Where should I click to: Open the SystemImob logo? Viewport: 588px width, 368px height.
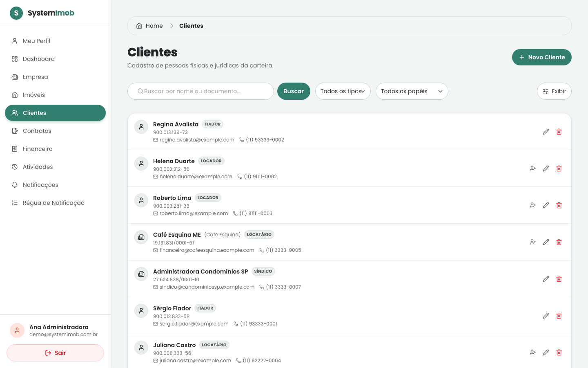42,13
